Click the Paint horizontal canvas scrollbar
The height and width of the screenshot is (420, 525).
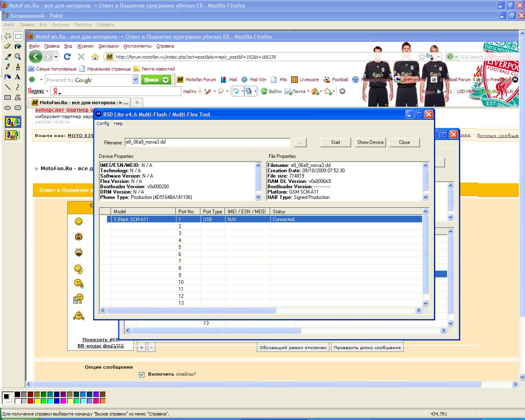256,384
